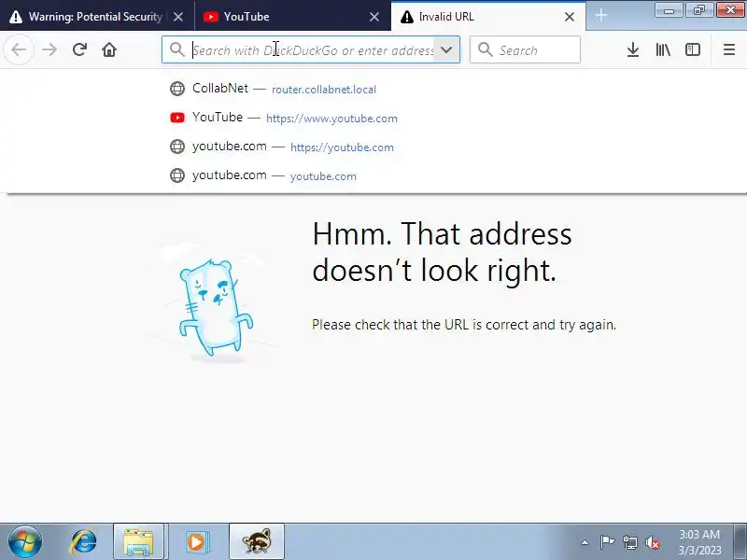Screen dimensions: 747x560
Task: Open the Action Center flag icon
Action: [607, 542]
